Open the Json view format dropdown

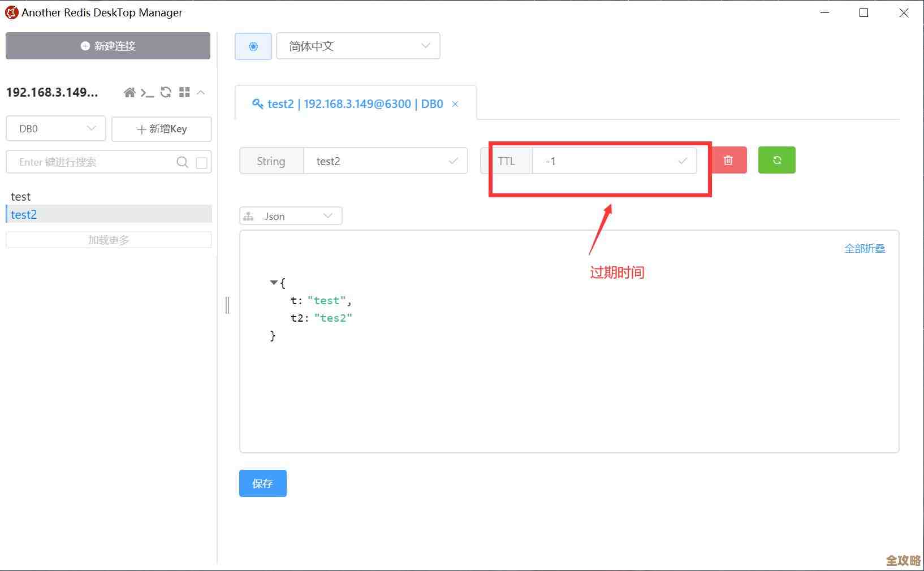[290, 215]
